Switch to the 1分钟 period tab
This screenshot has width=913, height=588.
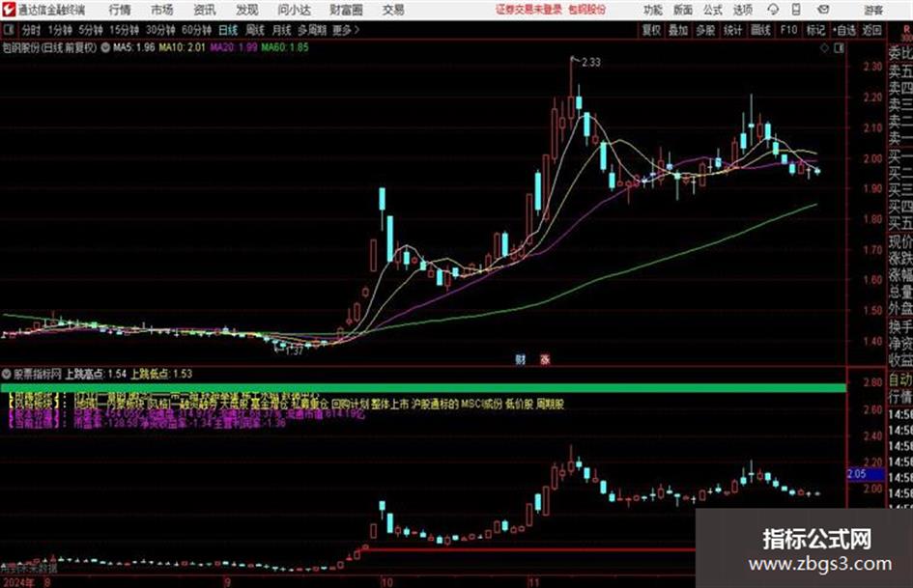tap(59, 30)
